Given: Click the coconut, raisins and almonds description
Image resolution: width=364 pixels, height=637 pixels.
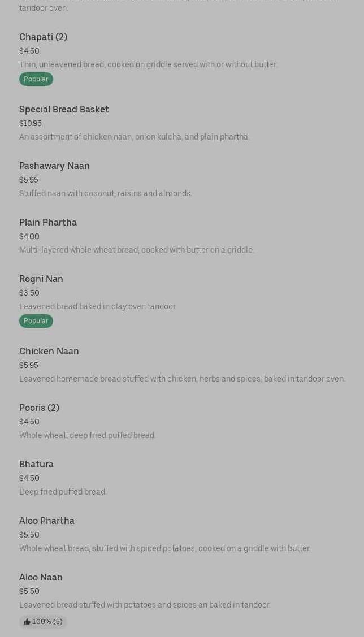Looking at the screenshot, I should [x=106, y=194].
